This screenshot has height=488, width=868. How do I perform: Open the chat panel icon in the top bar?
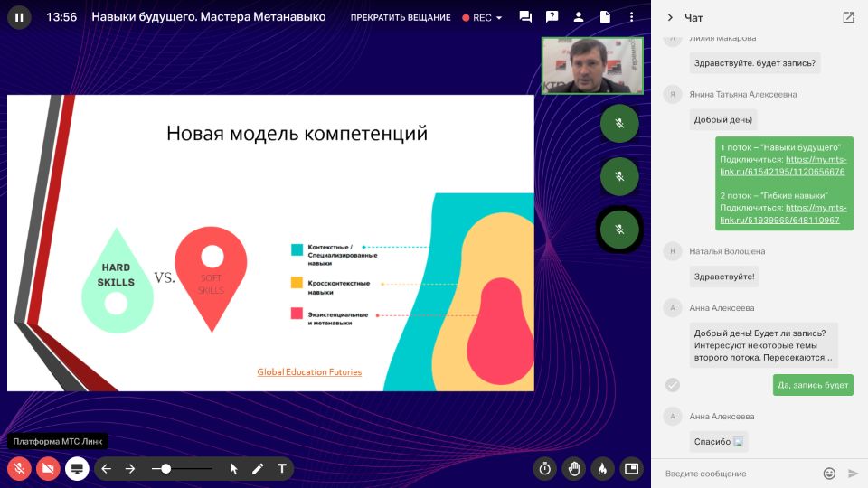click(x=525, y=17)
